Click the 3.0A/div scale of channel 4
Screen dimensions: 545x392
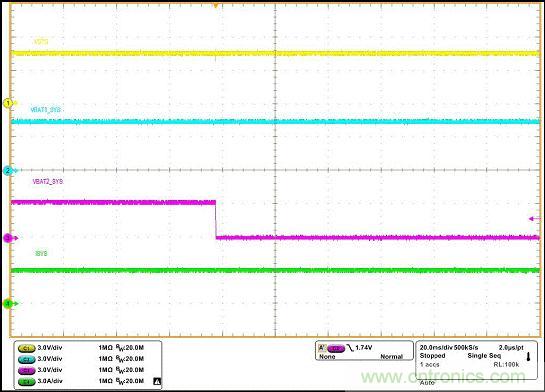(x=50, y=381)
